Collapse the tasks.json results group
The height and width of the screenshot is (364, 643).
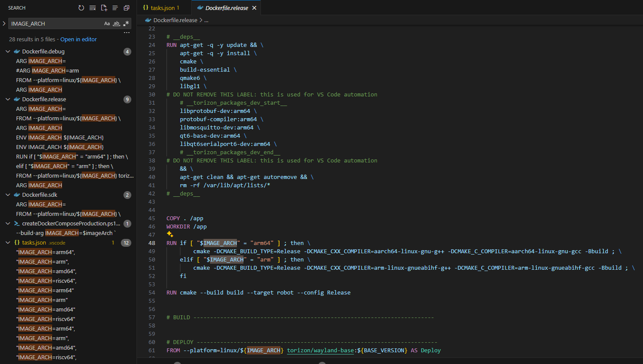tap(8, 242)
